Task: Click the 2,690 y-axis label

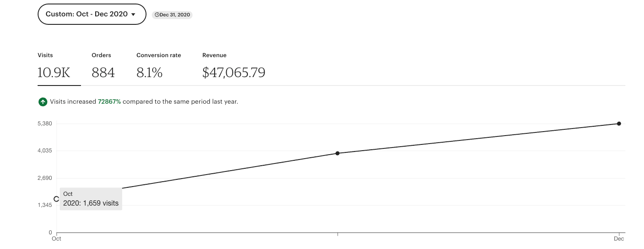Action: [44, 178]
